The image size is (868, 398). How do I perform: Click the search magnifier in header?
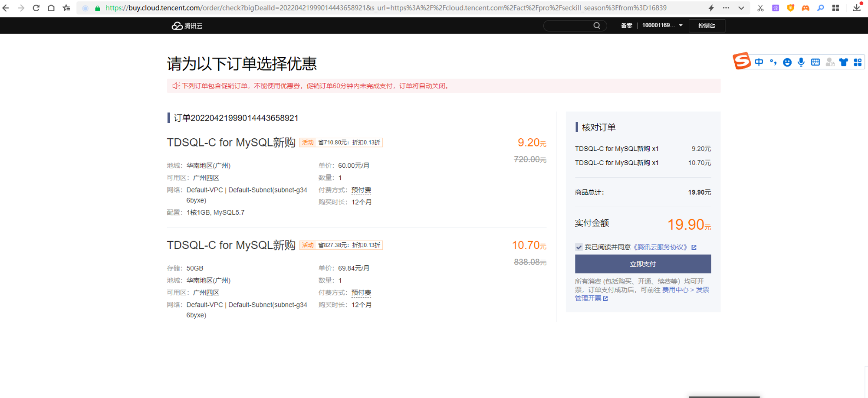point(597,26)
